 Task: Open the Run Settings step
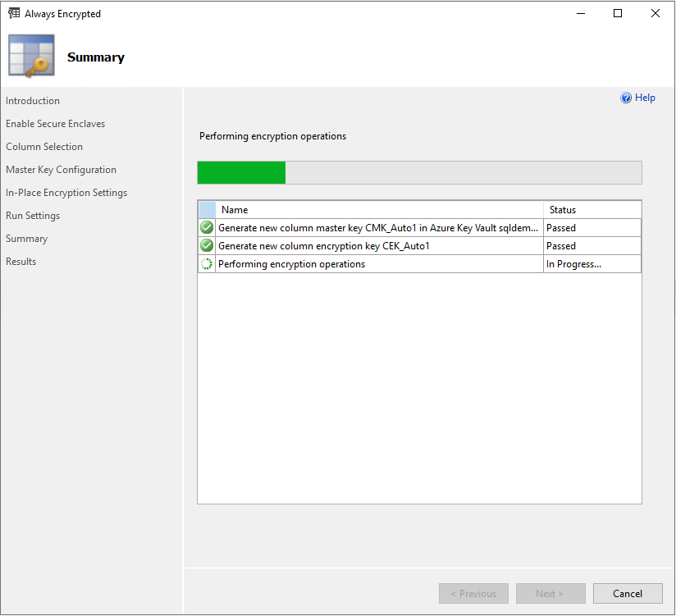(x=33, y=216)
